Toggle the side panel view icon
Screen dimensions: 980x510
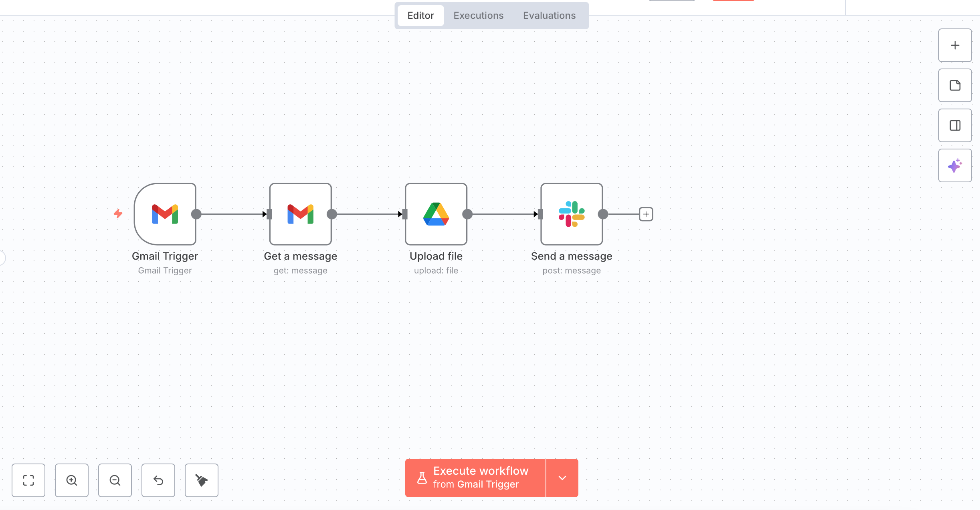click(955, 125)
